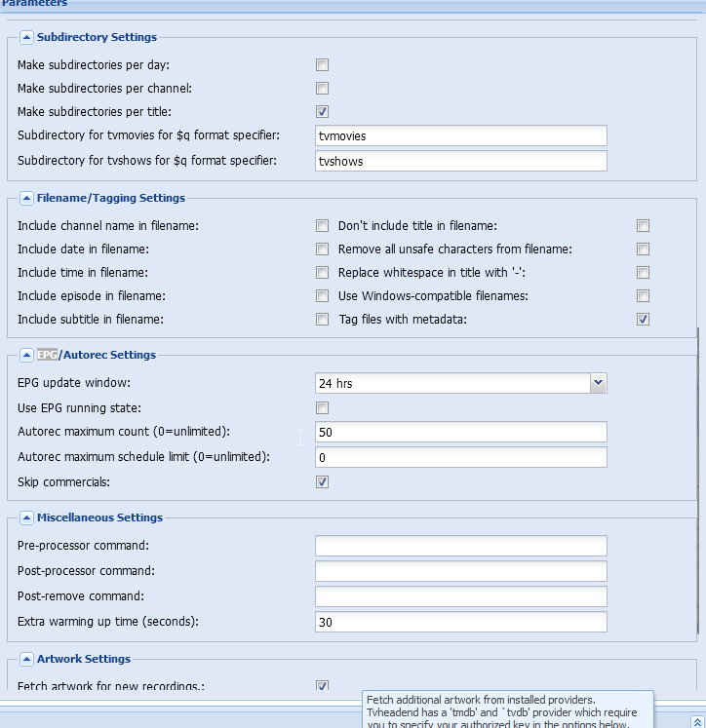Click the 'Tag files with metadata:' label
706x728 pixels.
point(403,320)
